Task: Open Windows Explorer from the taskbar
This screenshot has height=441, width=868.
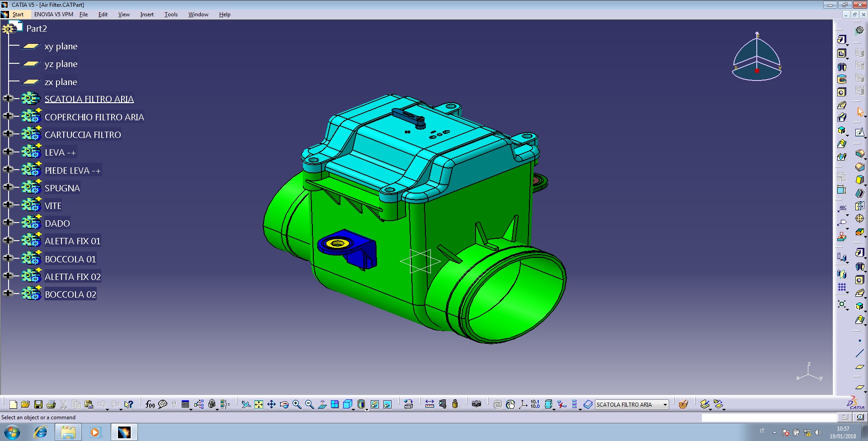Action: click(x=68, y=433)
